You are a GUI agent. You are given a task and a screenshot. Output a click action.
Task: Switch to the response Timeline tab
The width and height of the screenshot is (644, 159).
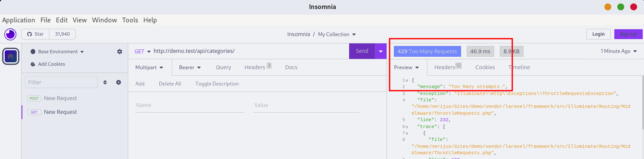point(519,67)
